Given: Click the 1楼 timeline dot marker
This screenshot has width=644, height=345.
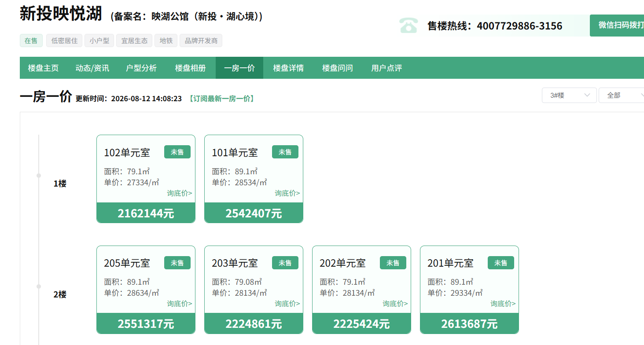Looking at the screenshot, I should 39,176.
